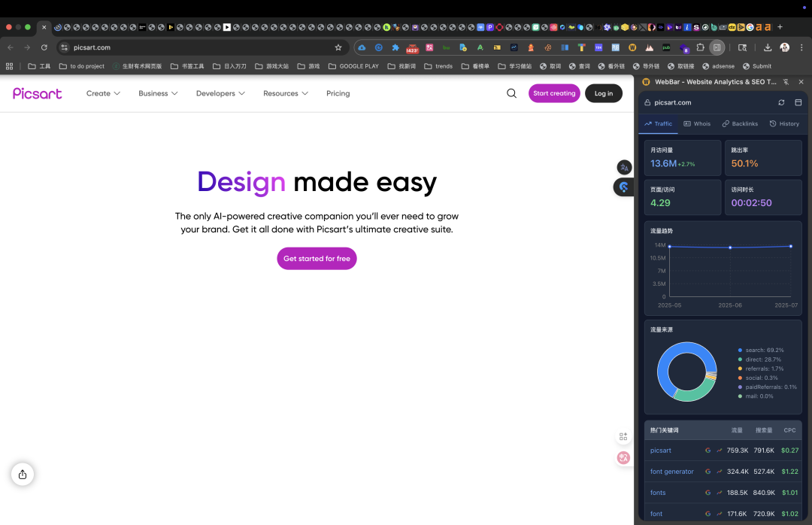Open the Chrome three-dot menu
812x525 pixels.
(801, 47)
